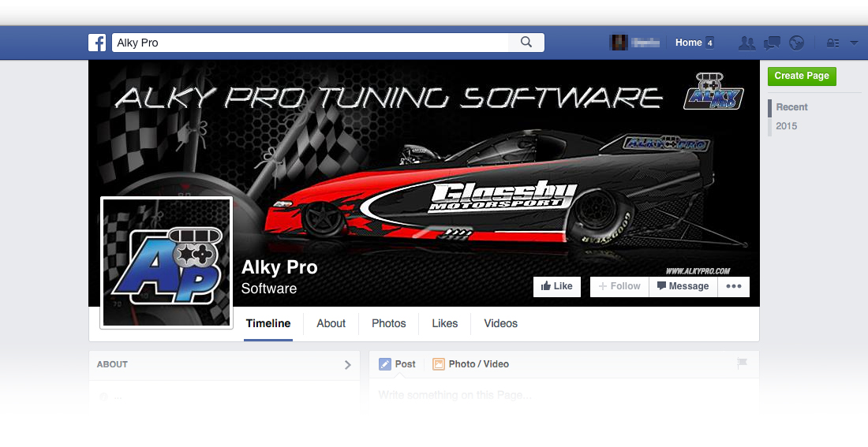Click the Software category link

(x=269, y=289)
